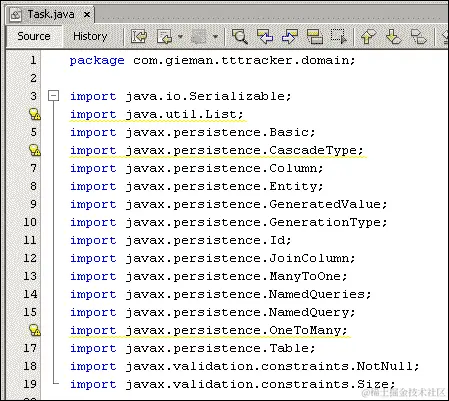Image resolution: width=449 pixels, height=401 pixels.
Task: Close the Task.java tab
Action: (87, 15)
